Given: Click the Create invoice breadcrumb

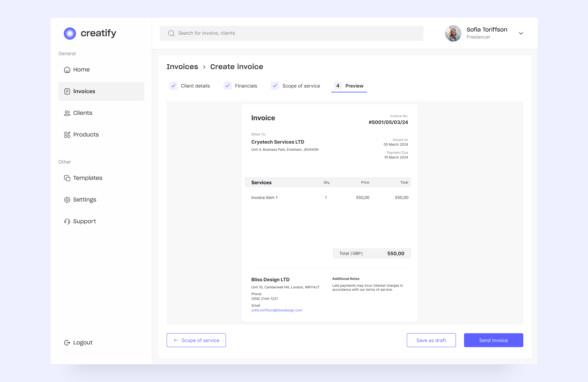Looking at the screenshot, I should tap(237, 67).
